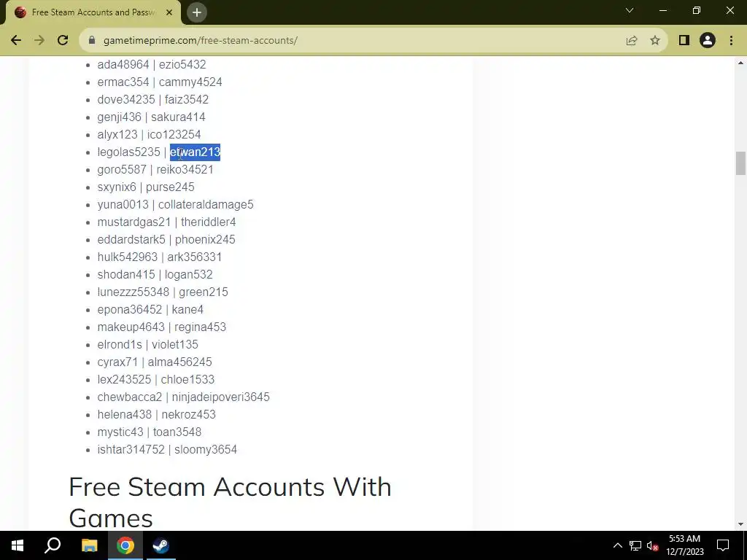The width and height of the screenshot is (747, 560).
Task: Click the row 'mustardgas21 | theriddler4'
Action: 167,222
